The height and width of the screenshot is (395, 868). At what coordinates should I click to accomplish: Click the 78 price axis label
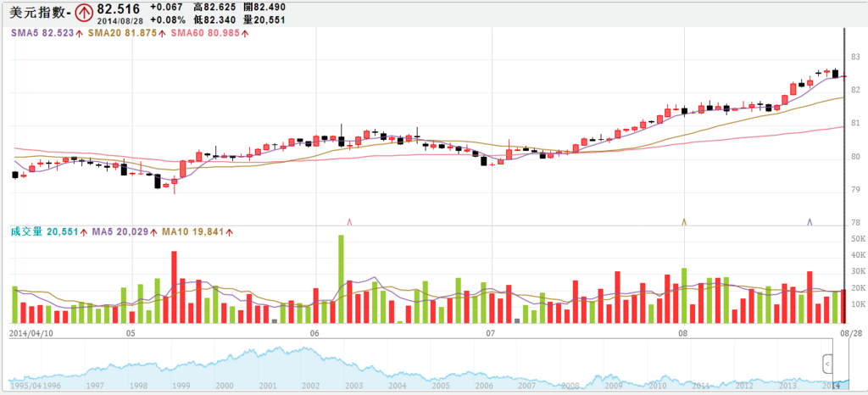click(x=854, y=223)
